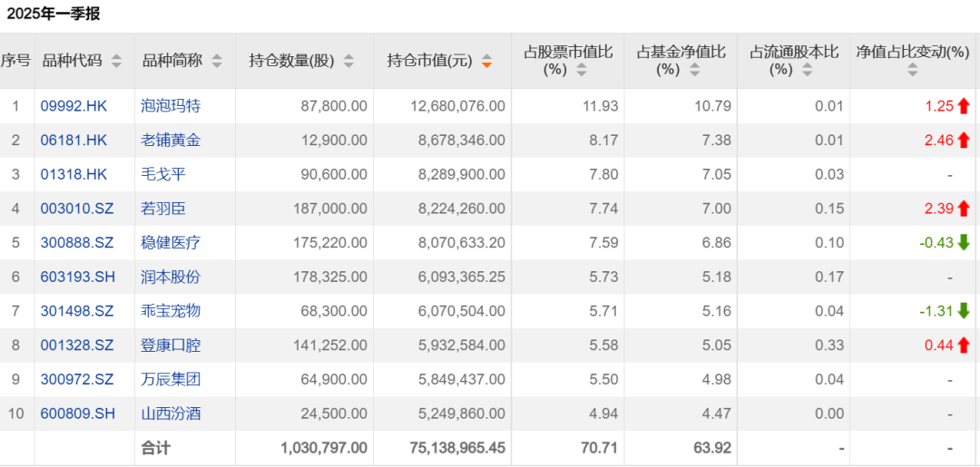Open 登康口腔 stock page
The image size is (980, 467).
coord(171,345)
